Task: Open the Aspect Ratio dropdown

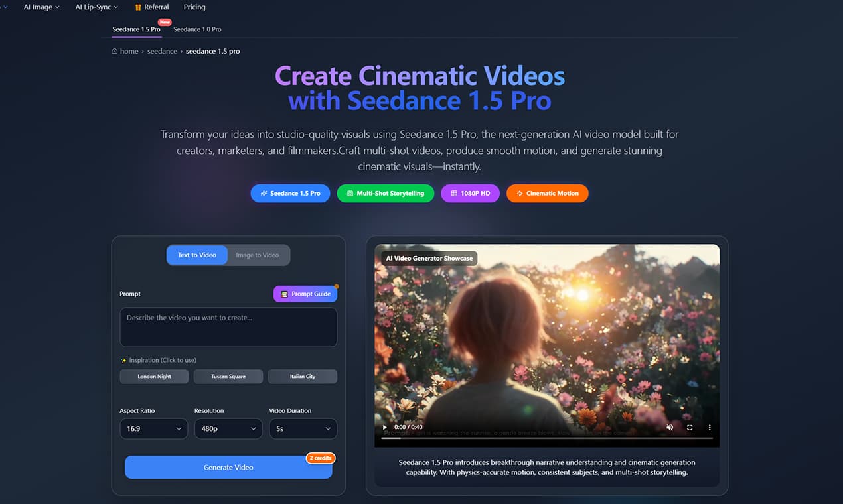Action: click(153, 428)
